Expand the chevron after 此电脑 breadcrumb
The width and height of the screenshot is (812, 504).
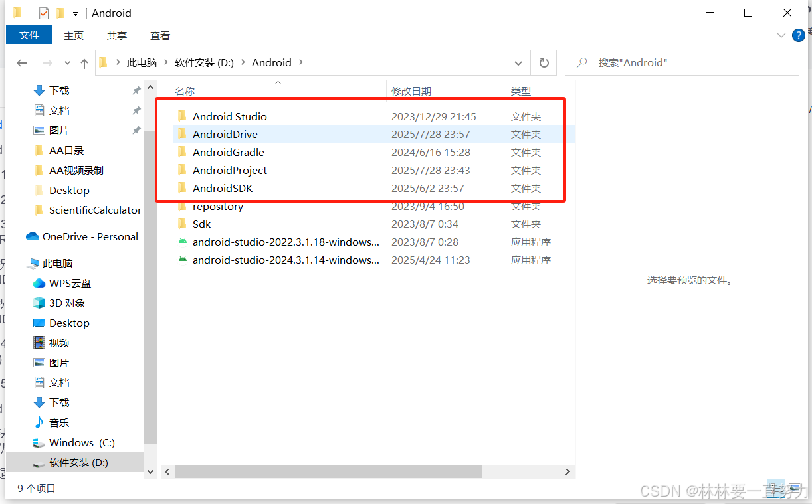[166, 63]
